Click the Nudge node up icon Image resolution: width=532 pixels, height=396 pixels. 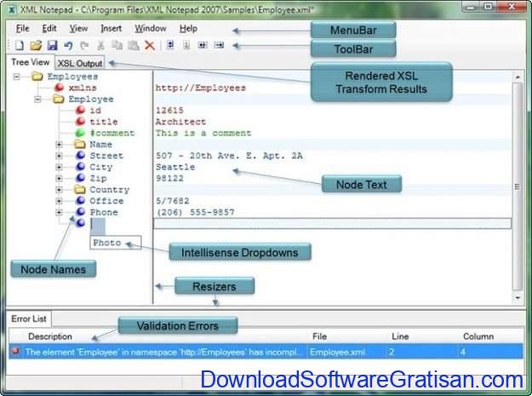(x=170, y=45)
